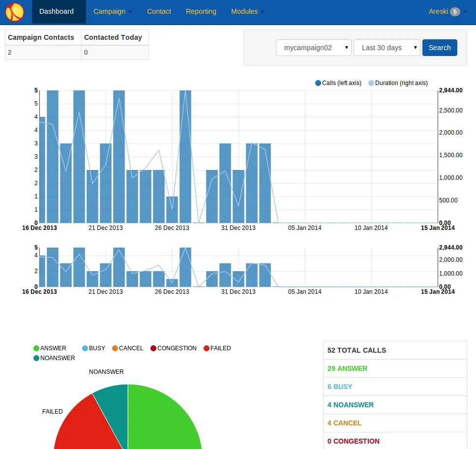Toggle the ANSWER pie legend entry
This screenshot has height=449, width=476.
point(50,348)
